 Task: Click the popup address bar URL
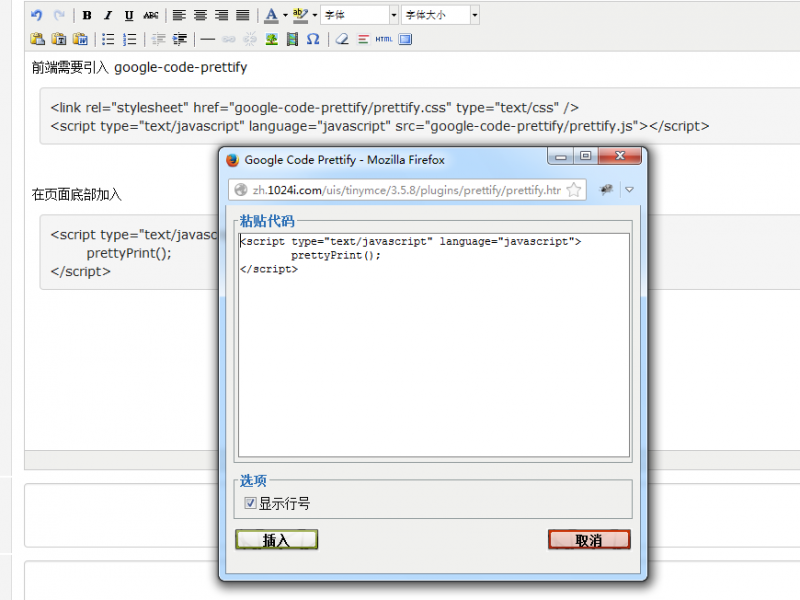400,190
